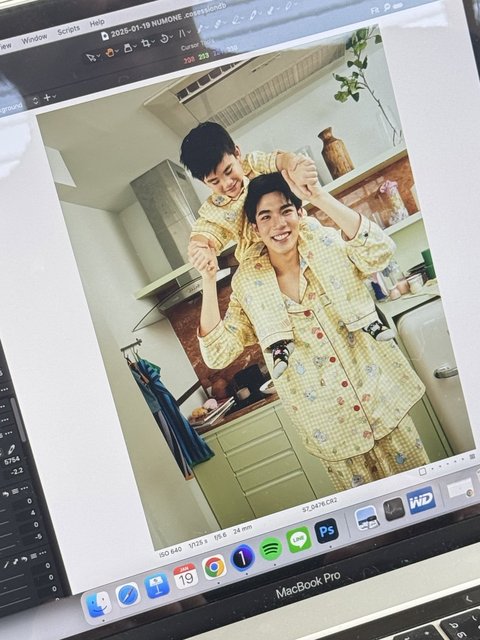Select the pointer cursor tool in toolbar
This screenshot has width=480, height=640.
point(92,58)
